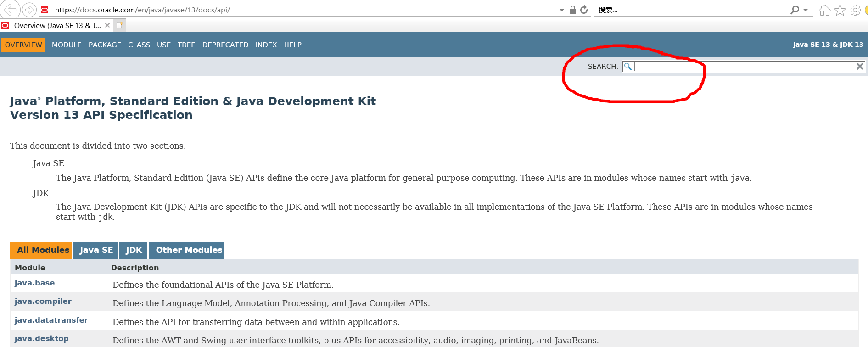The height and width of the screenshot is (347, 868).
Task: Switch to the Java SE tab
Action: (x=95, y=251)
